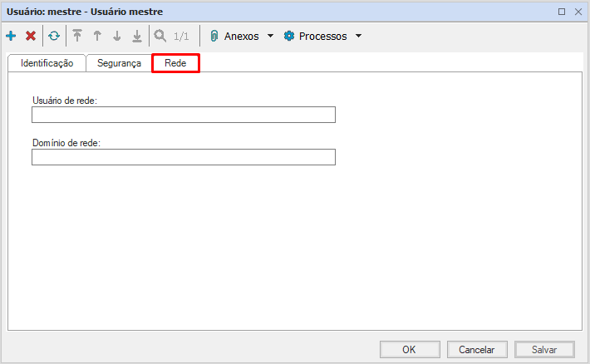Click the previous record up arrow
Viewport: 590px width, 364px height.
[97, 36]
